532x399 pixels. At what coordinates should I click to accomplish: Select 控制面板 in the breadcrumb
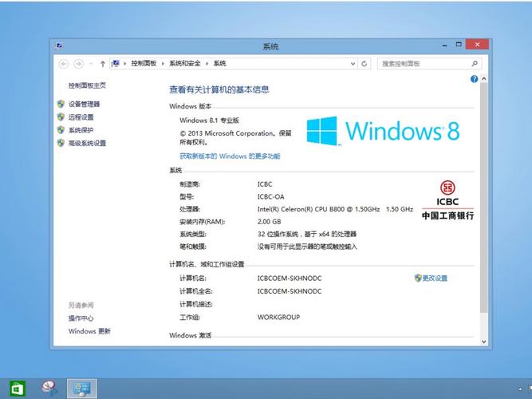(144, 63)
